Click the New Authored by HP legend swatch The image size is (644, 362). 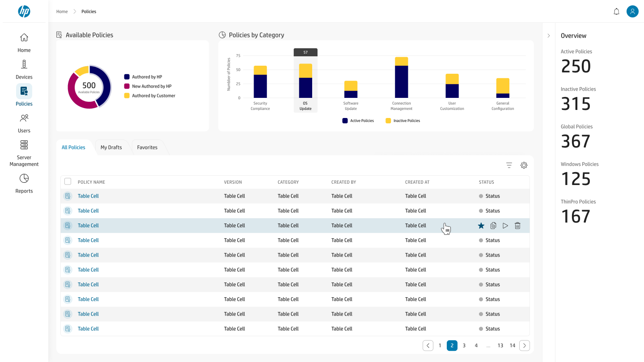[x=127, y=86]
